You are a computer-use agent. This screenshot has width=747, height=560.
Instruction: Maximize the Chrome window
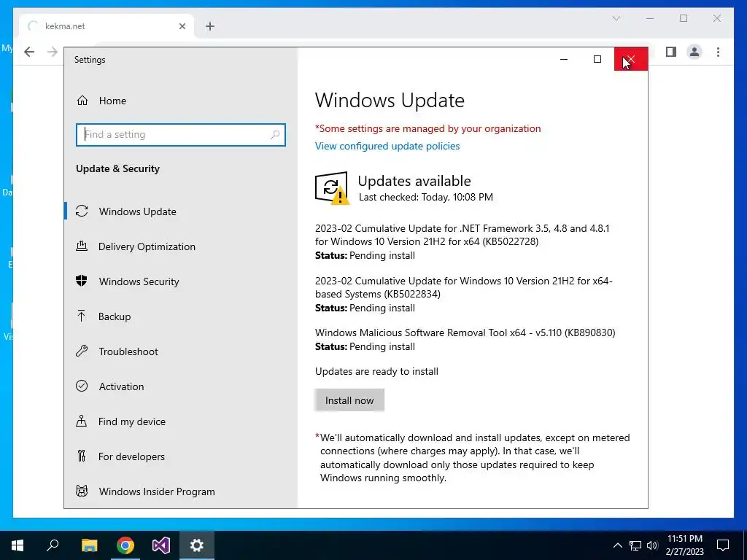click(x=684, y=18)
